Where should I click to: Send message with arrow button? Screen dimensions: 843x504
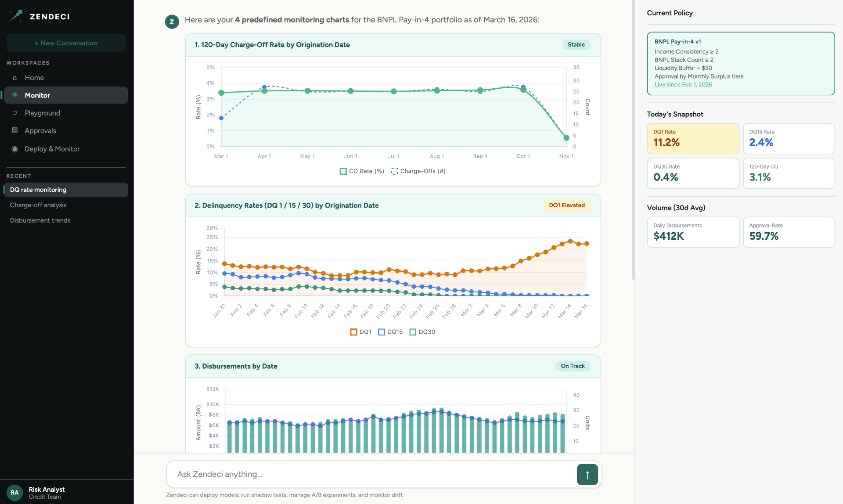587,475
